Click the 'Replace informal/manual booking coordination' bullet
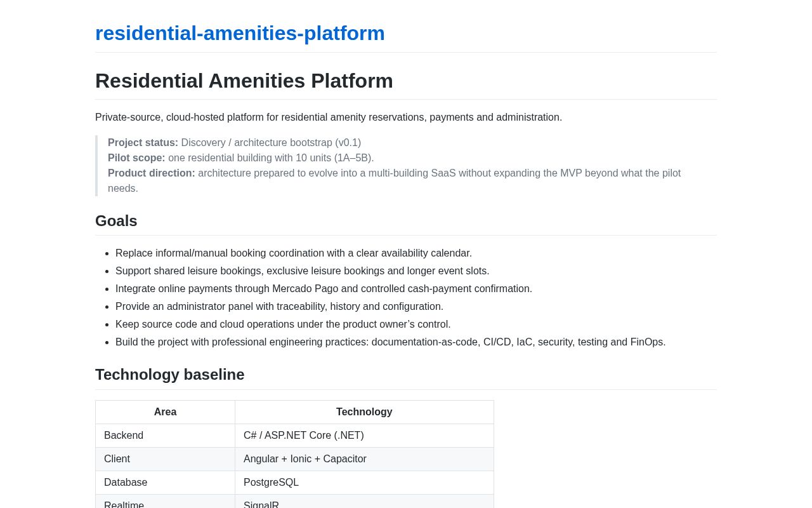The height and width of the screenshot is (508, 812). tap(294, 253)
